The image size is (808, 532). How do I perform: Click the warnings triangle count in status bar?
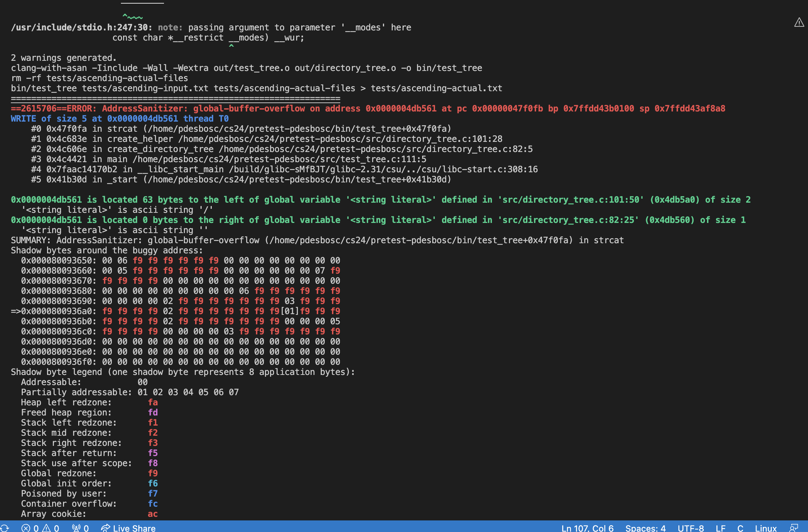coord(51,528)
